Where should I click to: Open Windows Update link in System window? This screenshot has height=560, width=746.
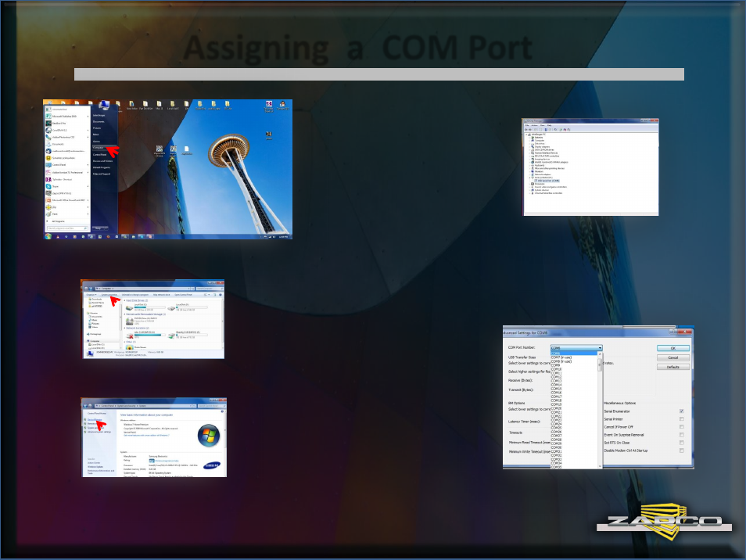95,467
